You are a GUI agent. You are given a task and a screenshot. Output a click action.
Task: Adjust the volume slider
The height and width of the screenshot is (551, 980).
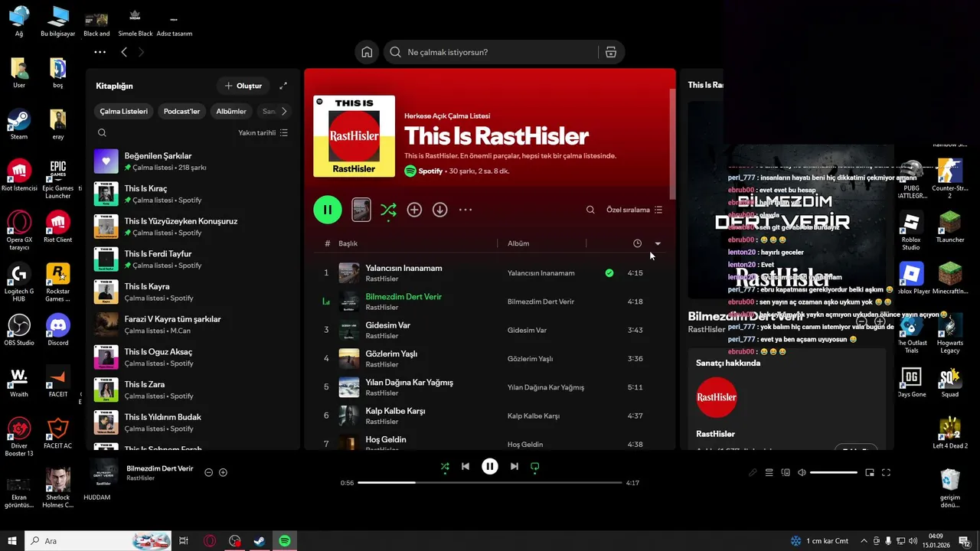[x=833, y=473]
